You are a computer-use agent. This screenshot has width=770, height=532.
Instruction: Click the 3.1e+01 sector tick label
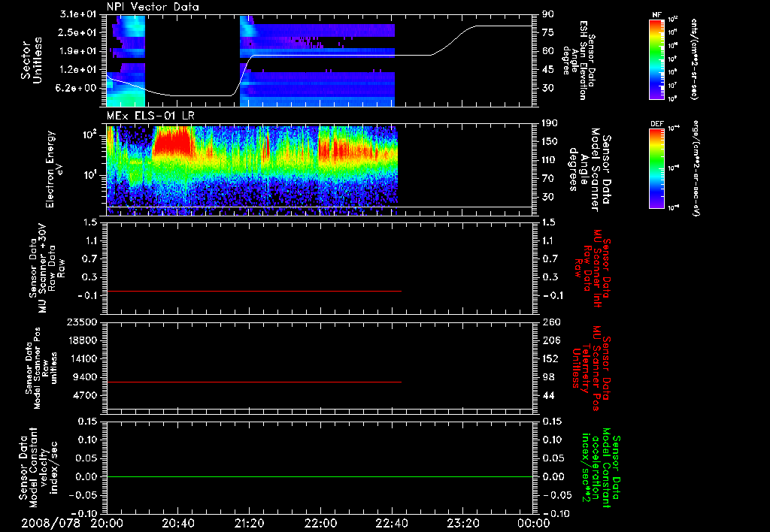77,14
